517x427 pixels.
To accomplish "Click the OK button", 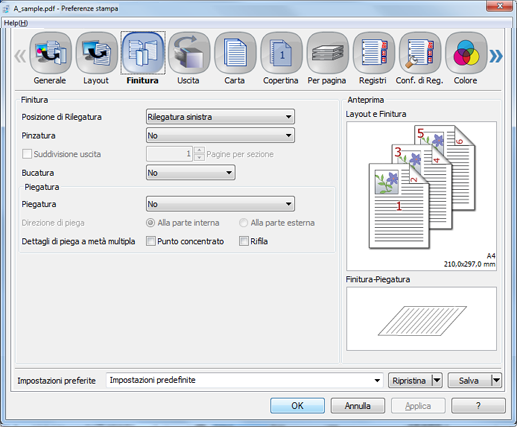I will [x=297, y=406].
